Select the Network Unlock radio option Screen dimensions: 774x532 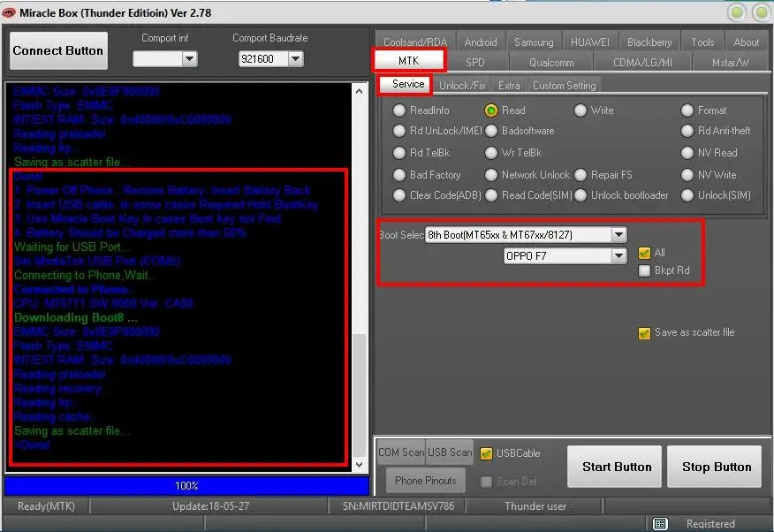tap(490, 175)
